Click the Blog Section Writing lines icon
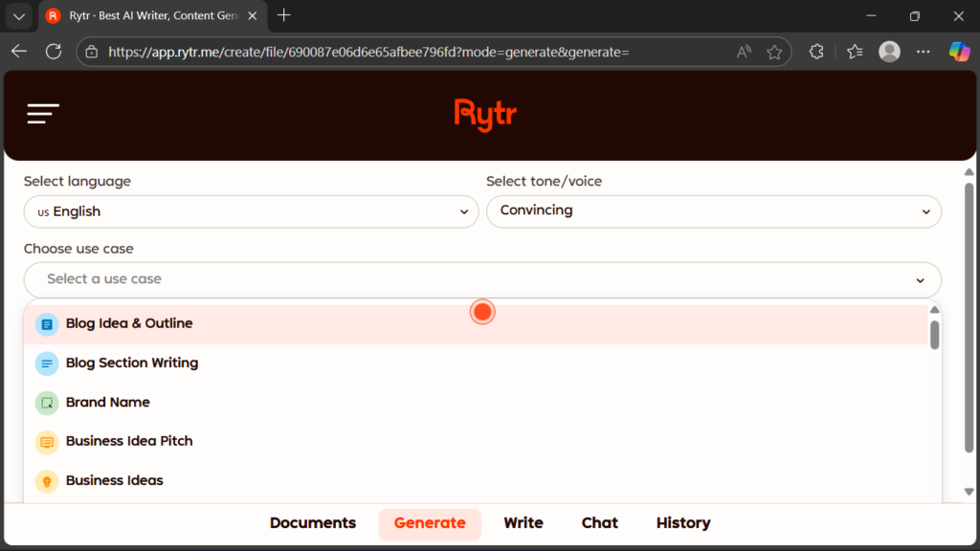 coord(46,363)
